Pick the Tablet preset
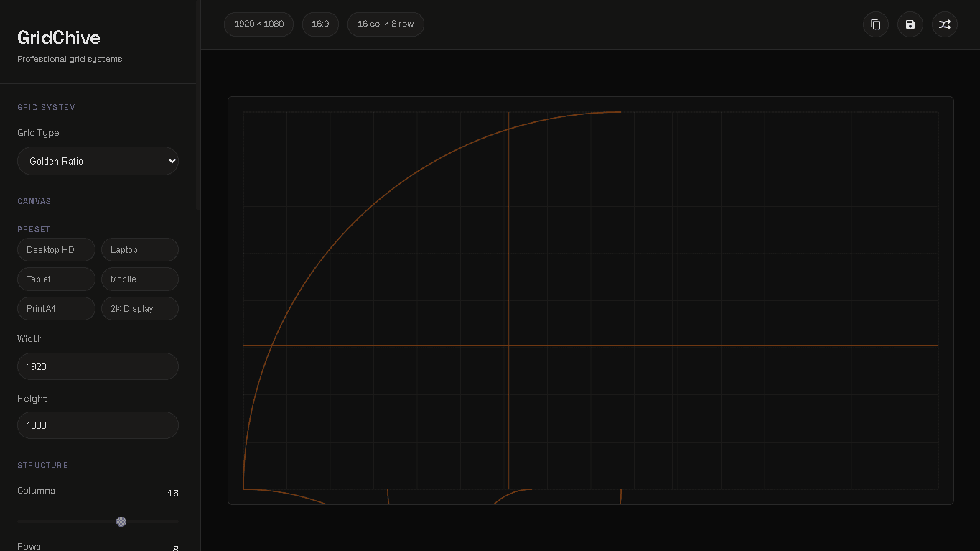 click(56, 279)
